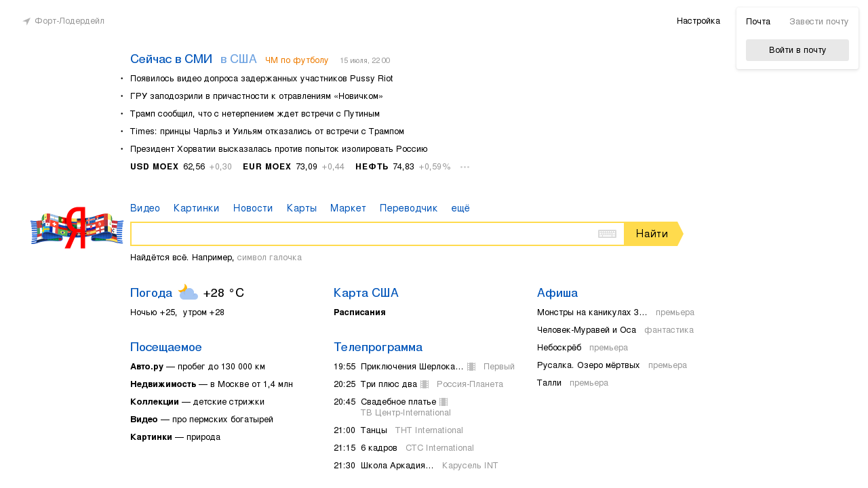
Task: Open Видео про пермских богатырей link
Action: click(x=201, y=420)
